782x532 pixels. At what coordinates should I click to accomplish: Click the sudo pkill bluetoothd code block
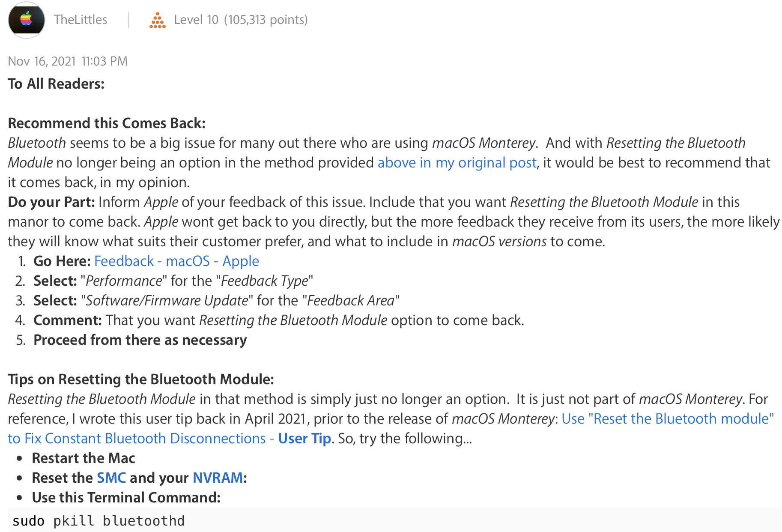point(98,521)
